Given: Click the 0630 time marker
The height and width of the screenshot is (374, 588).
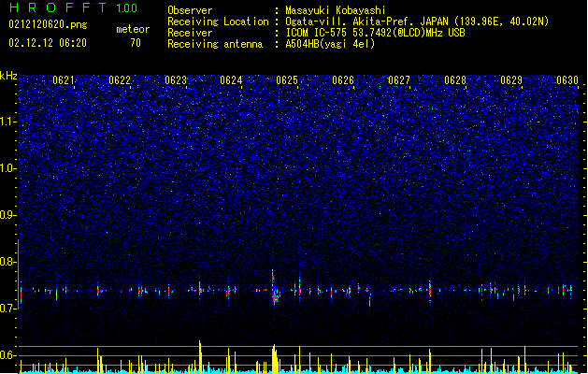Looking at the screenshot, I should tap(567, 79).
